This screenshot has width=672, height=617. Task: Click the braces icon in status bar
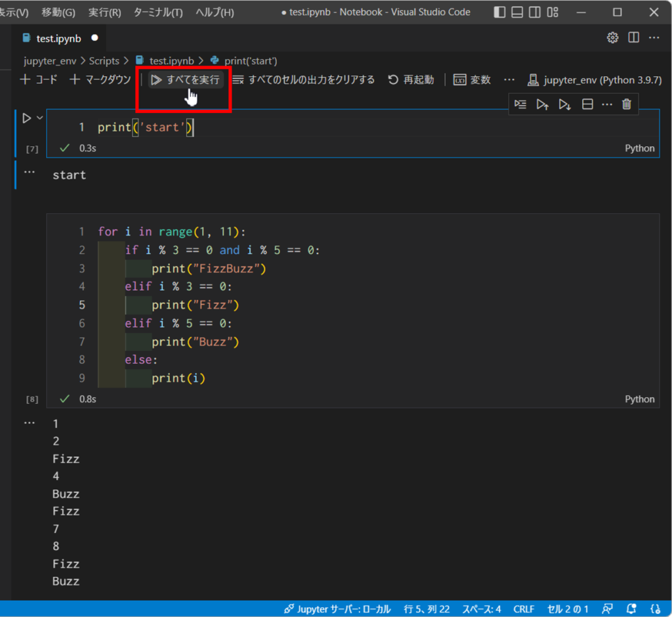pyautogui.click(x=656, y=609)
